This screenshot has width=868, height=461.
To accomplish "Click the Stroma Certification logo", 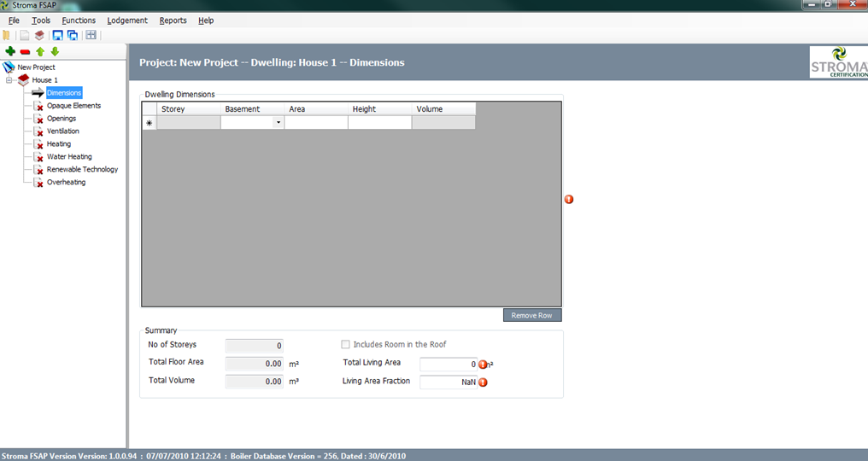I will [x=839, y=62].
